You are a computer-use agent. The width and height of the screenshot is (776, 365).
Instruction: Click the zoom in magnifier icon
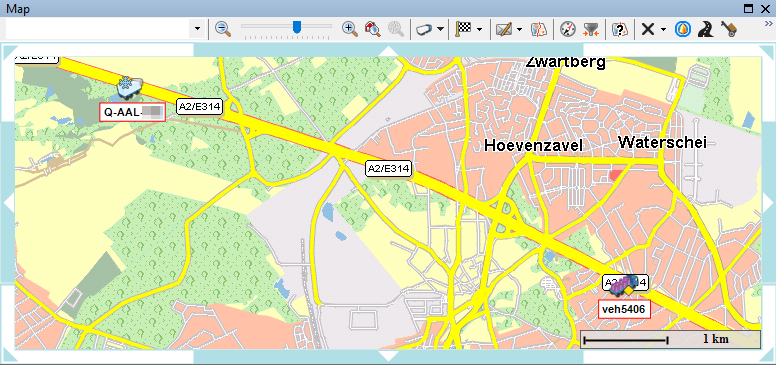point(350,29)
